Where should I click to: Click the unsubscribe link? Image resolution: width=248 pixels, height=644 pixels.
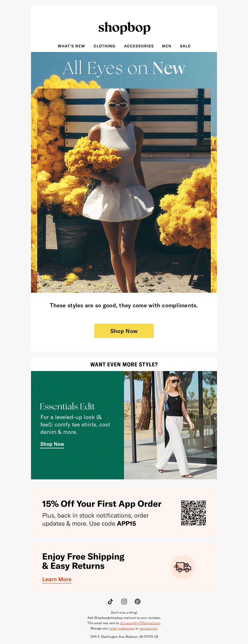pyautogui.click(x=148, y=628)
